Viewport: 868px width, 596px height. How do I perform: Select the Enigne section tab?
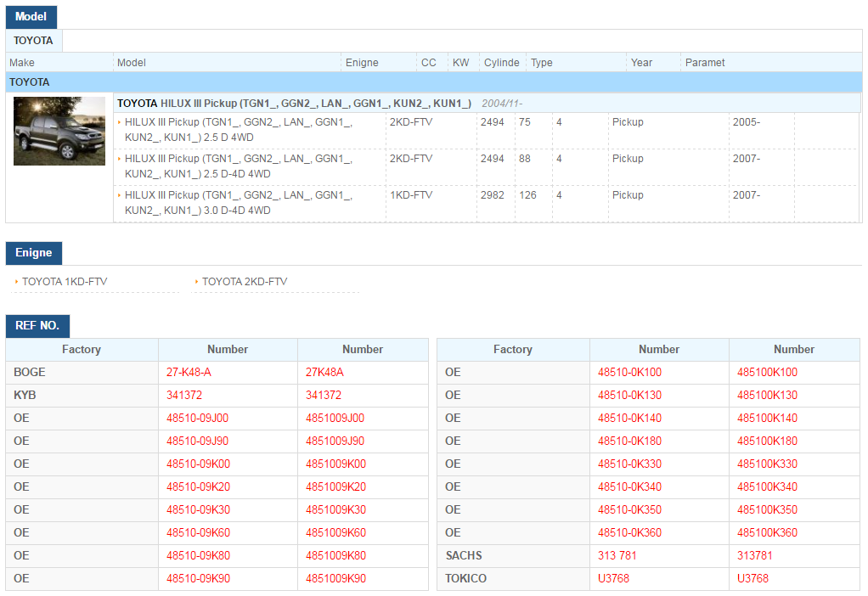click(34, 253)
